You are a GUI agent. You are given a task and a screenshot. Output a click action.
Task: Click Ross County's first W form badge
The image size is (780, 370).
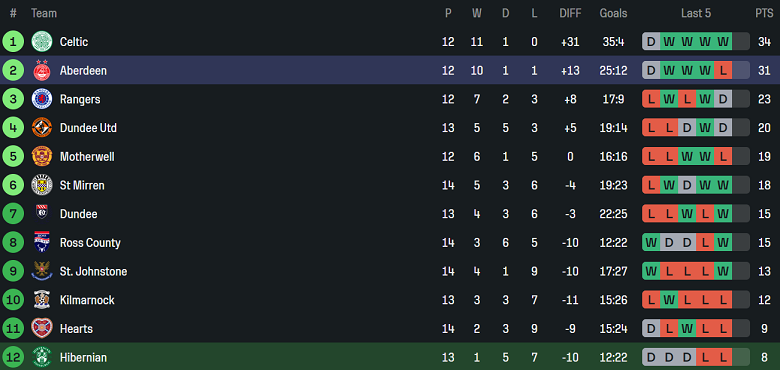[651, 243]
